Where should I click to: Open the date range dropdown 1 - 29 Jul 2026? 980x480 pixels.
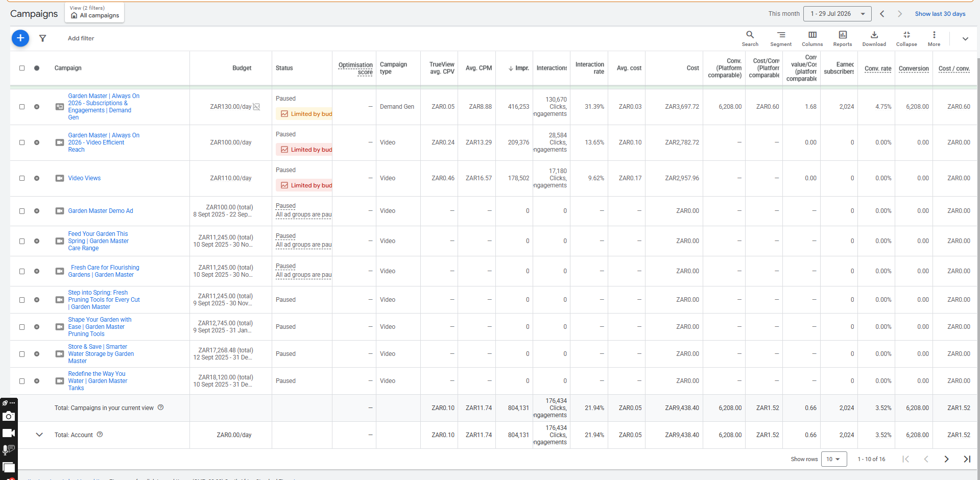click(837, 14)
